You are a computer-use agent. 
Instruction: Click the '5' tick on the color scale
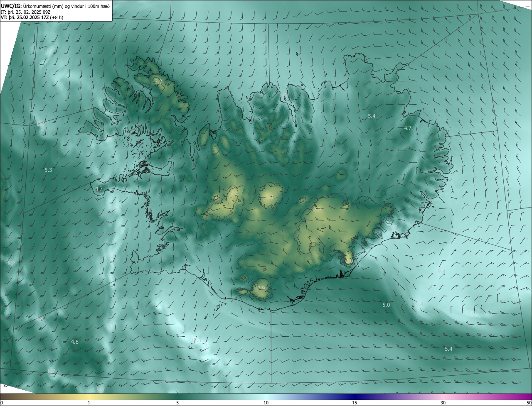pos(177,403)
